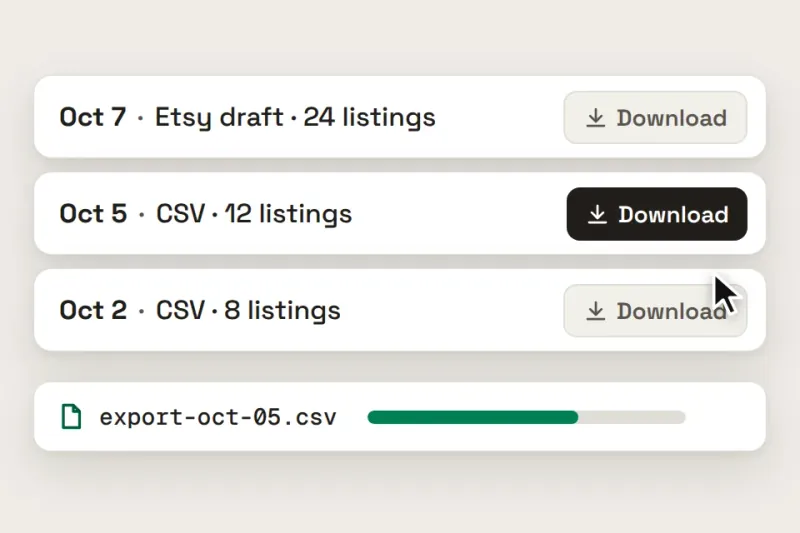This screenshot has height=533, width=800.
Task: Select the Oct 5 CSV export row
Action: [x=400, y=214]
